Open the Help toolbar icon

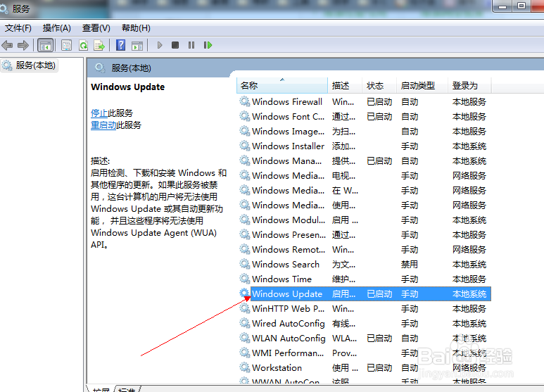pos(120,45)
